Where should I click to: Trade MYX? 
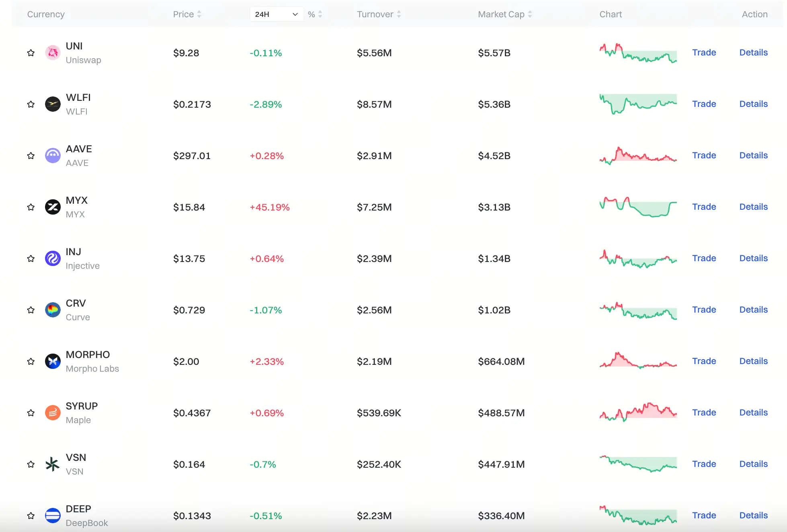click(704, 207)
